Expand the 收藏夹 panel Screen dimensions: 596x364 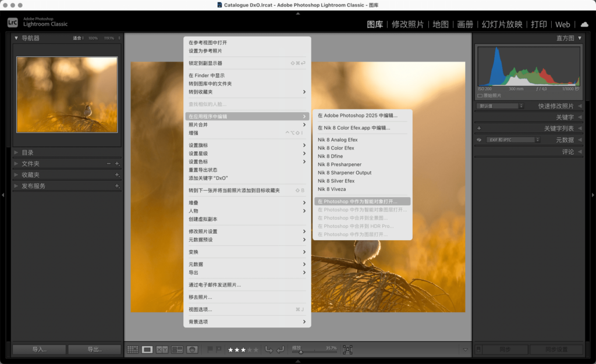[16, 174]
